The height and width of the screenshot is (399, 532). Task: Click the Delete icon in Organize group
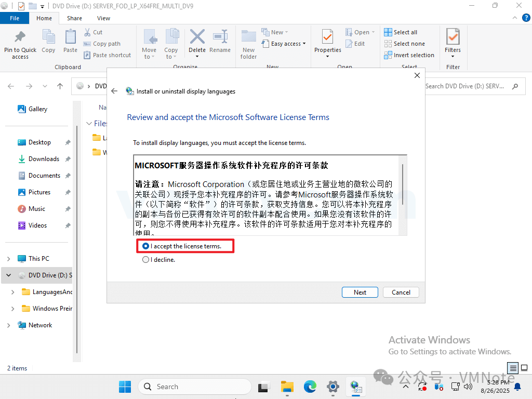click(x=197, y=37)
